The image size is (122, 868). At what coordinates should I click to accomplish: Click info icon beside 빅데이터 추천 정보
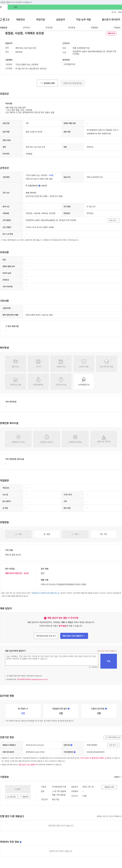click(21, 842)
